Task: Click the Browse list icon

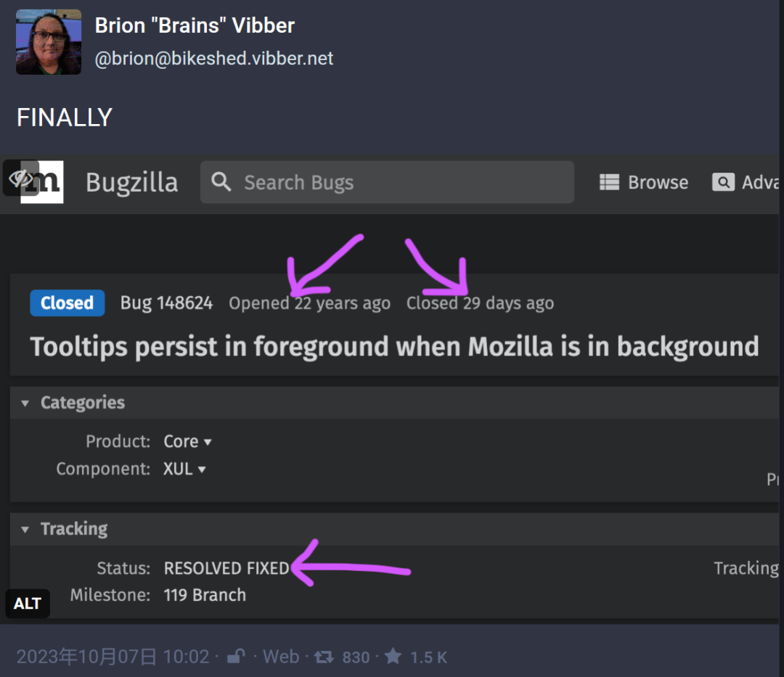Action: [x=609, y=182]
